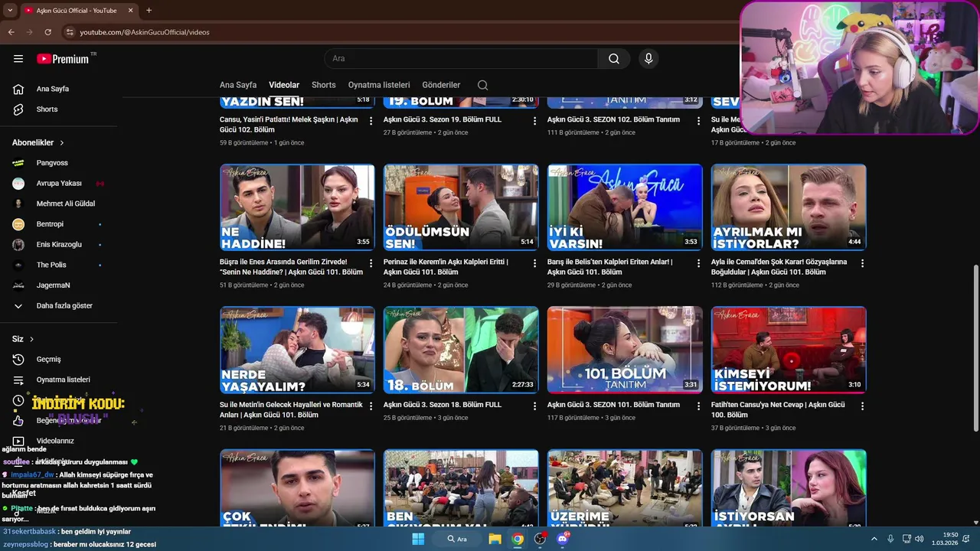The image size is (980, 551).
Task: Open Discord from taskbar
Action: pyautogui.click(x=563, y=539)
